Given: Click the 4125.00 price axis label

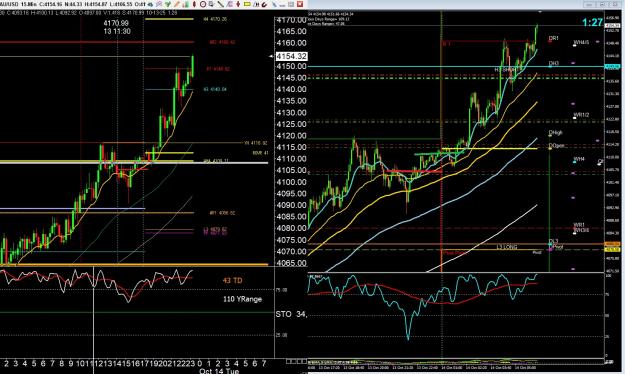Looking at the screenshot, I should (x=291, y=124).
